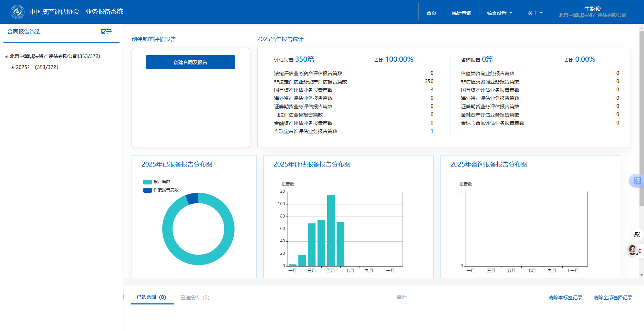
Task: Click 清除全部选择记录 link
Action: coord(613,298)
